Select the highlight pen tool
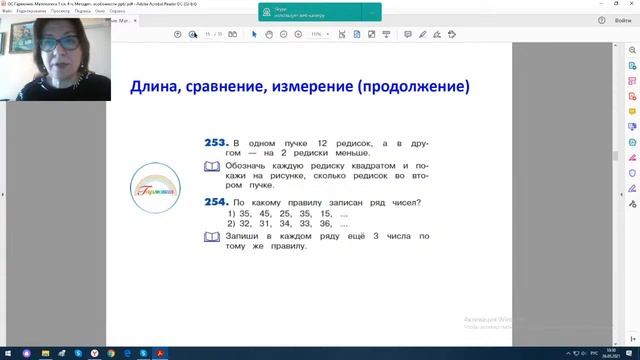The width and height of the screenshot is (640, 360). 422,35
